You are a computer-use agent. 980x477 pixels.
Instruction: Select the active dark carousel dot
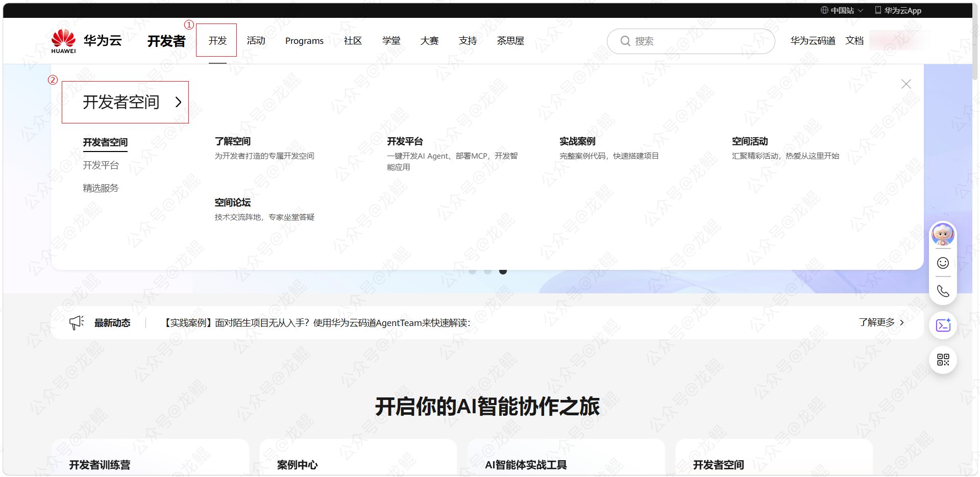[x=503, y=271]
